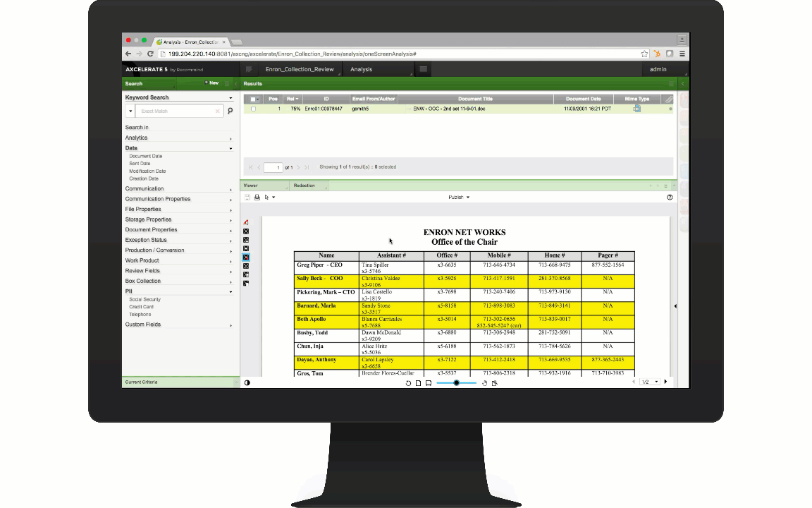Viewport: 812px width, 508px height.
Task: Bookmark this page with the star icon
Action: [644, 54]
